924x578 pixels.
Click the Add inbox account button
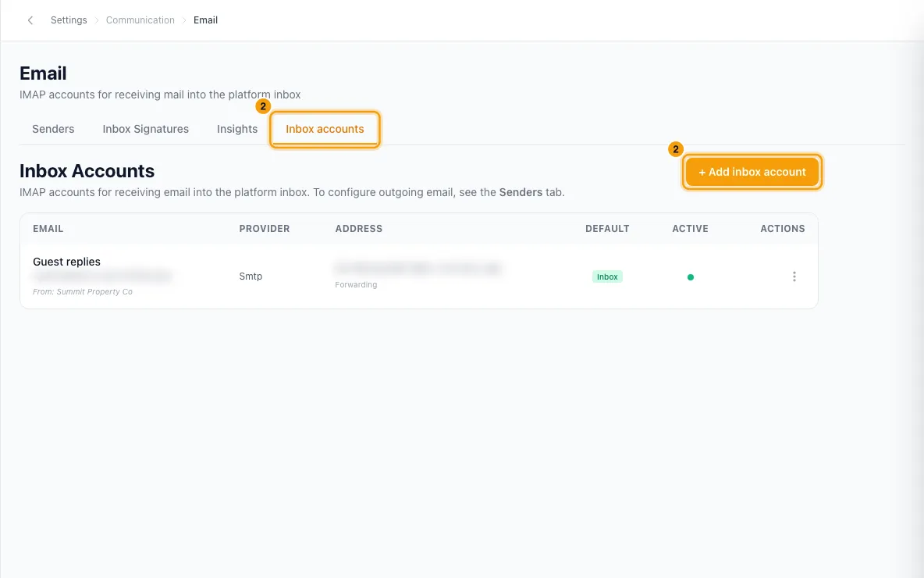752,172
